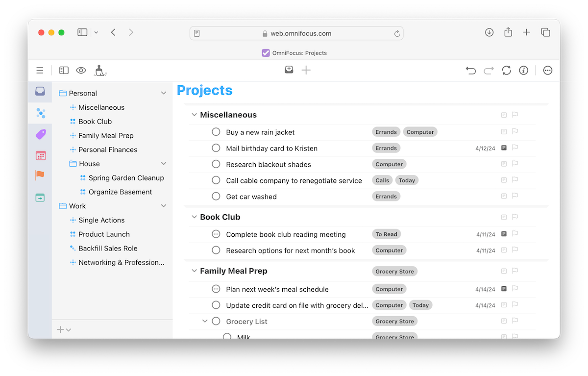
Task: Go back in Safari history
Action: [x=113, y=32]
